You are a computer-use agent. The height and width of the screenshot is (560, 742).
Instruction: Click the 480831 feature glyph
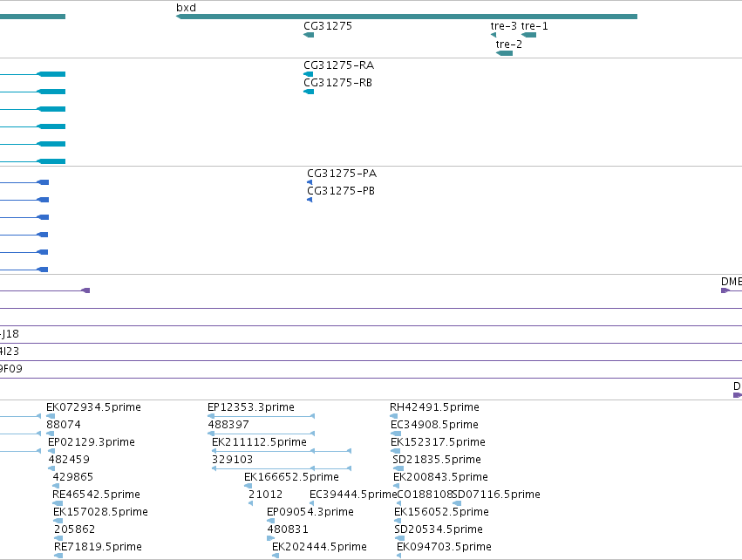270,538
